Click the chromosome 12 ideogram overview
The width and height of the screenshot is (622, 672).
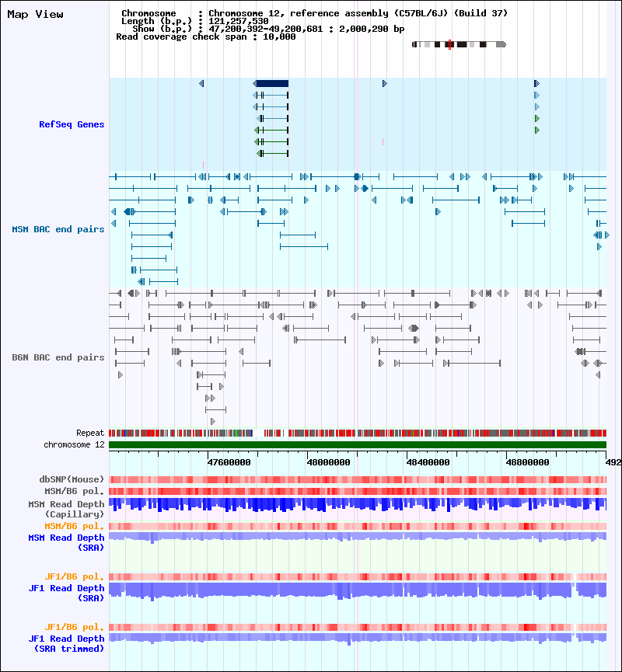click(x=459, y=44)
